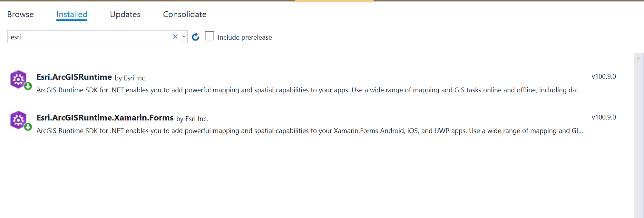Open the search history dropdown arrow
Screen dimensions: 644x218
[184, 36]
